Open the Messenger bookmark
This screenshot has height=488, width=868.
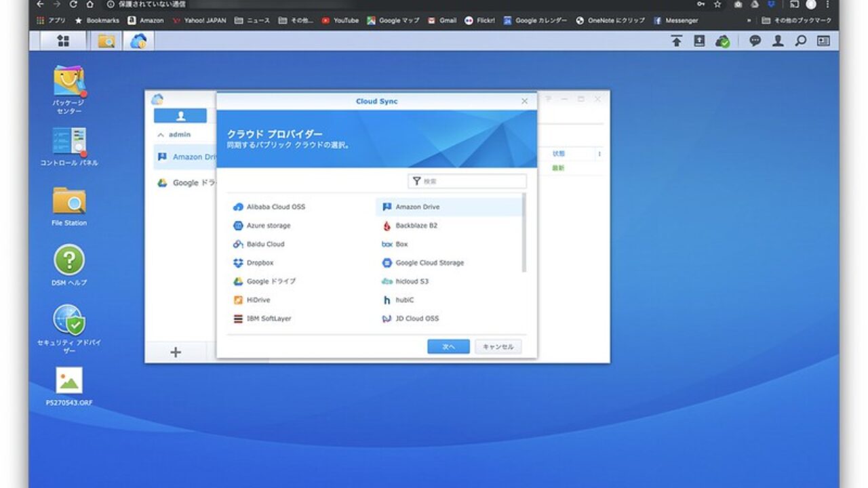(x=676, y=20)
